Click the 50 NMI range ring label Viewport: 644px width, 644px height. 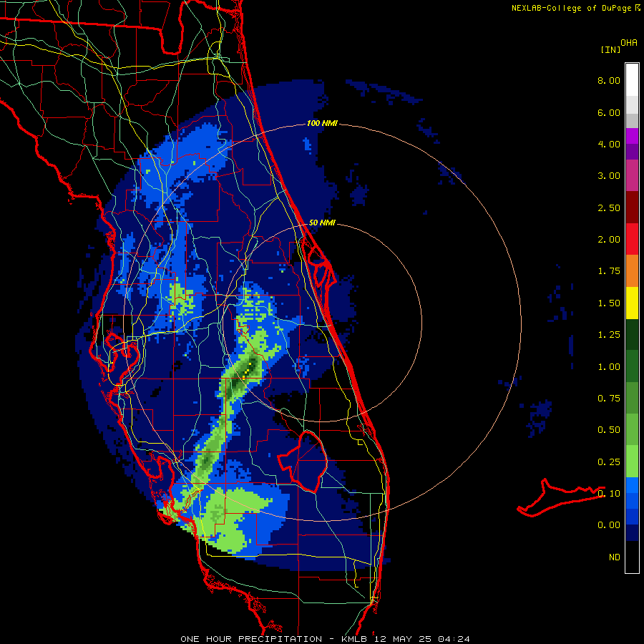tap(322, 223)
